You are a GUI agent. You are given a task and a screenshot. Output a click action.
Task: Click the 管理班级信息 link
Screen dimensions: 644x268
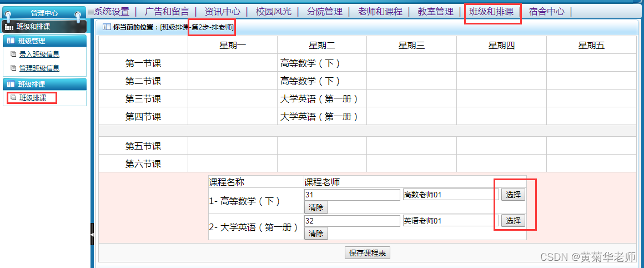(x=39, y=68)
